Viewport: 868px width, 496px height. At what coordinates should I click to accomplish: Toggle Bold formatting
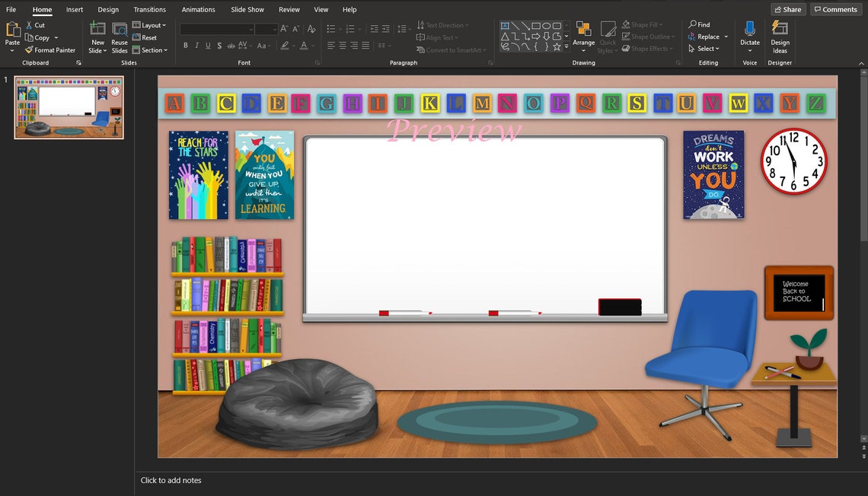(186, 46)
